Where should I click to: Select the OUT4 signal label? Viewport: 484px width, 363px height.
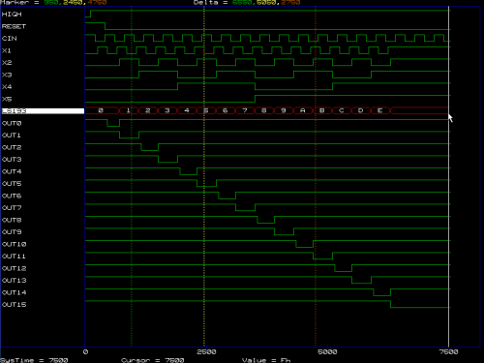(x=12, y=172)
